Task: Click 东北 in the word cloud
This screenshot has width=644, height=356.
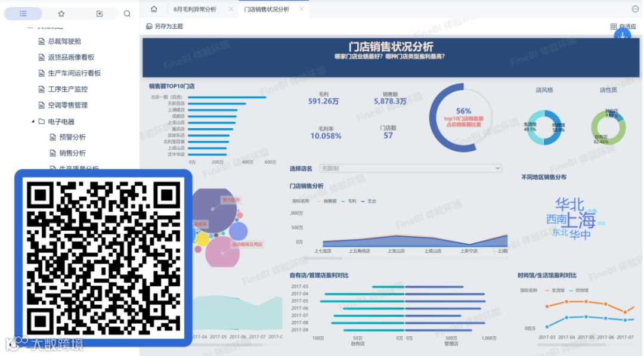Action: coord(561,233)
